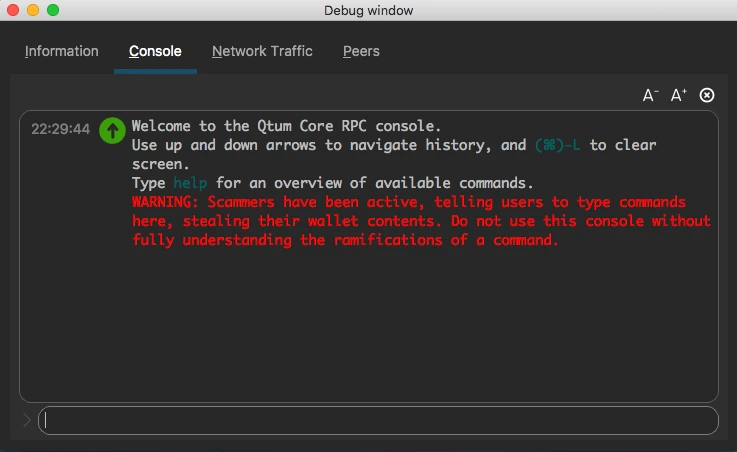Click the 22:29:44 timestamp

(x=60, y=129)
